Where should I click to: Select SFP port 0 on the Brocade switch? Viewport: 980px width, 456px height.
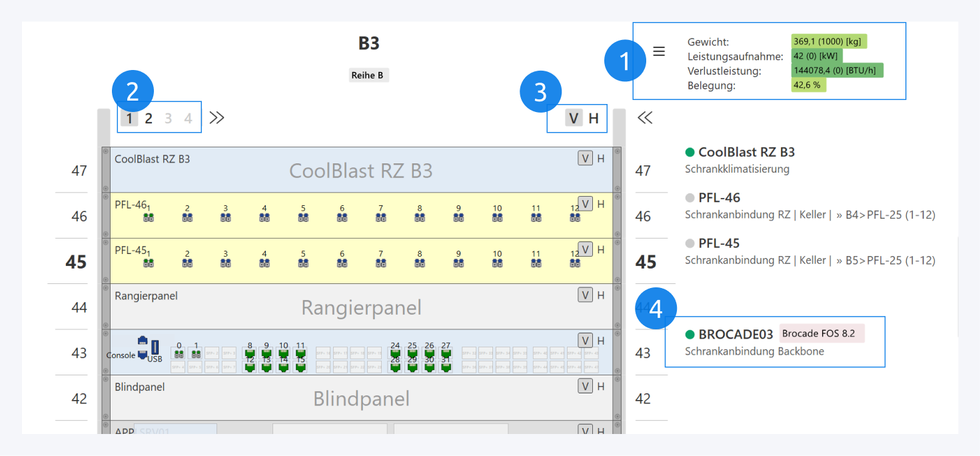point(179,354)
